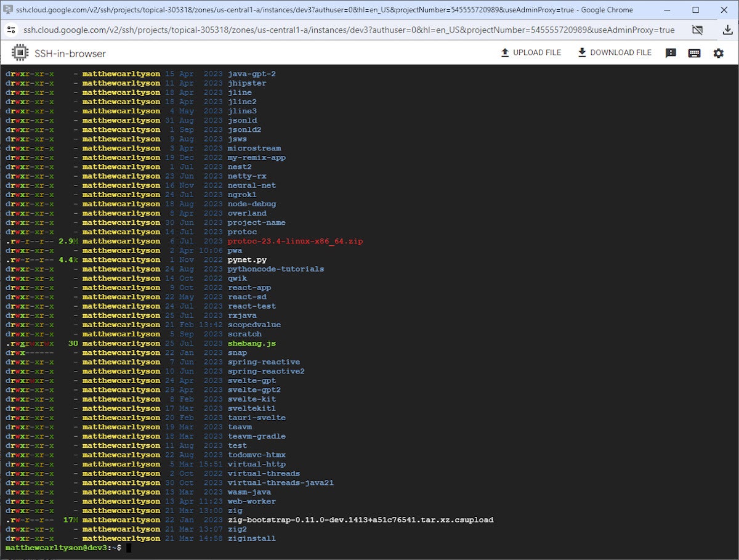Click the snap directory name

point(237,353)
